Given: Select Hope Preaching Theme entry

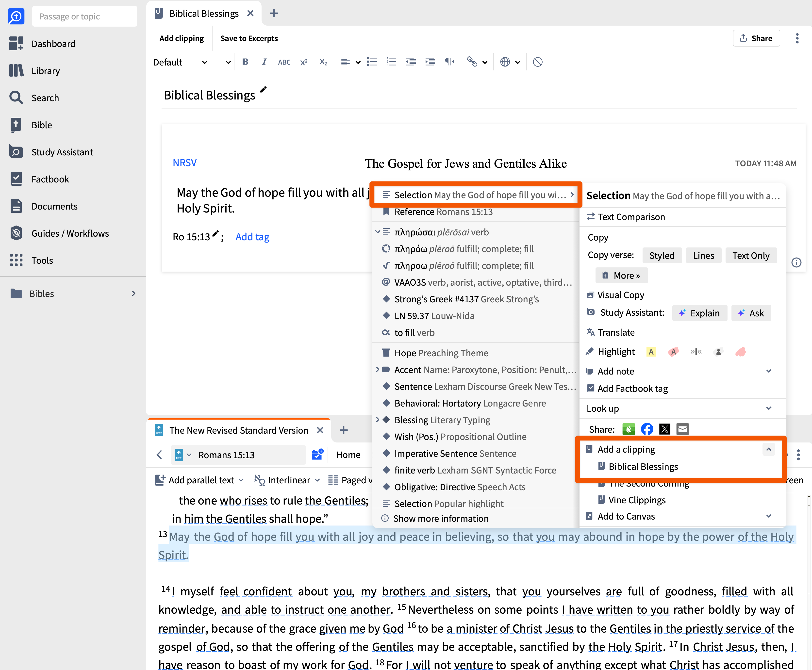Looking at the screenshot, I should tap(476, 353).
